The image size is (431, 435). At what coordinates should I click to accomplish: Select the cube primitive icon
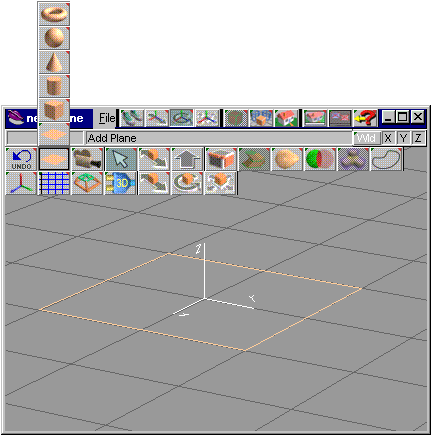pos(54,110)
